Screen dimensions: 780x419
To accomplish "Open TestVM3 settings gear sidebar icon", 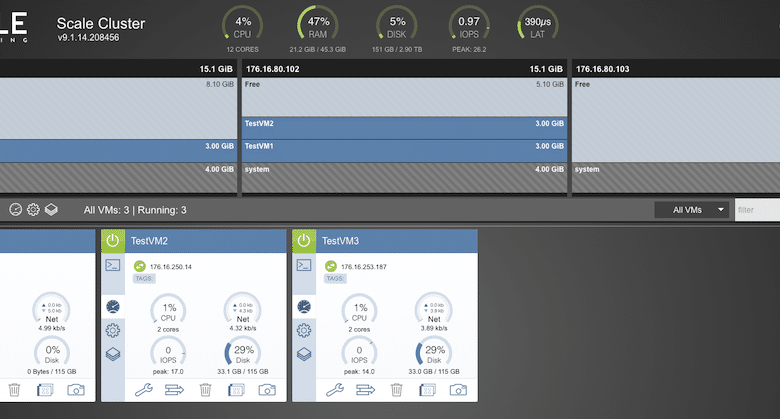I will (x=304, y=330).
